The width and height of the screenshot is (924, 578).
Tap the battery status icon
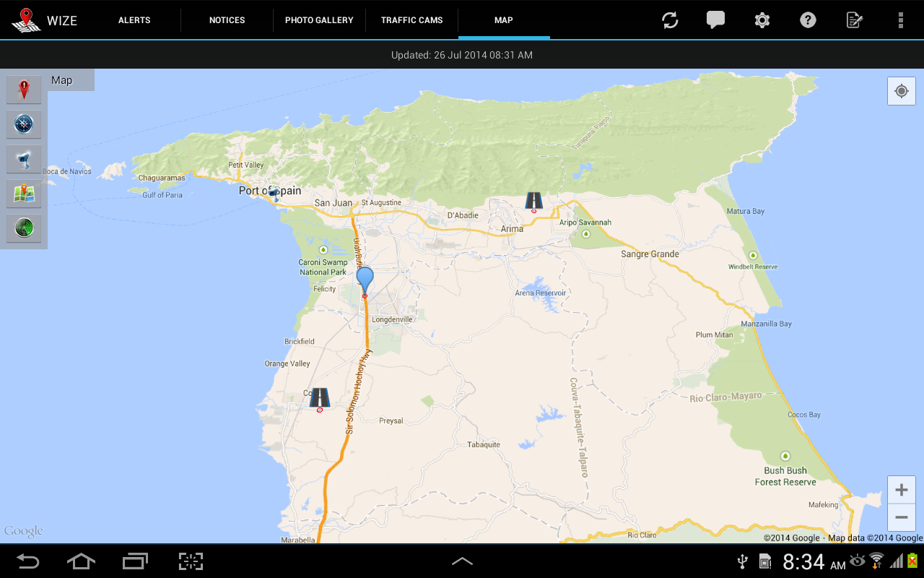(913, 561)
